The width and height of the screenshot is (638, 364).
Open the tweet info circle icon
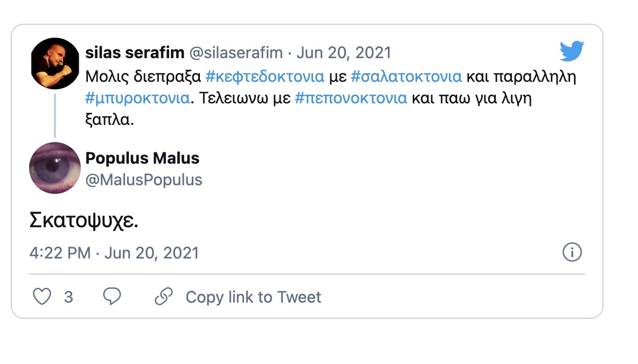pyautogui.click(x=572, y=252)
